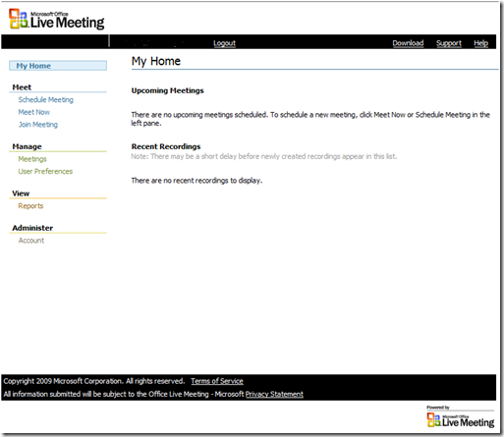Open Join Meeting in sidebar

(x=38, y=125)
